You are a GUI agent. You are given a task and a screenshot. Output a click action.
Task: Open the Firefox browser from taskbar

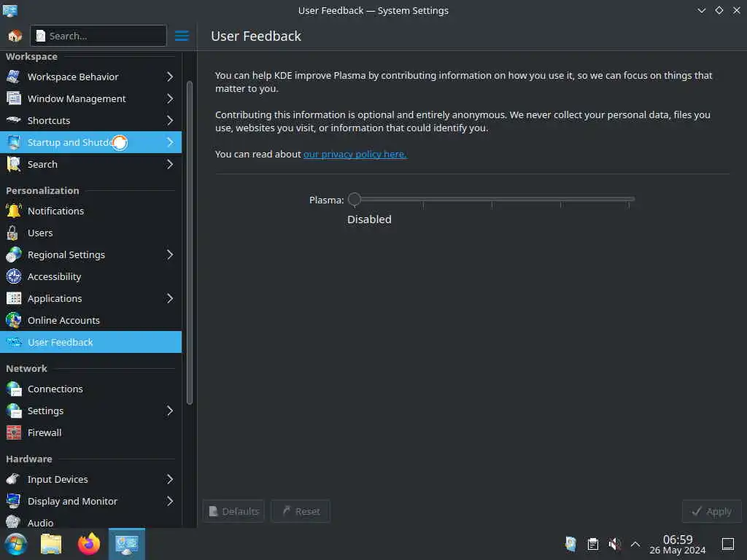click(x=89, y=544)
